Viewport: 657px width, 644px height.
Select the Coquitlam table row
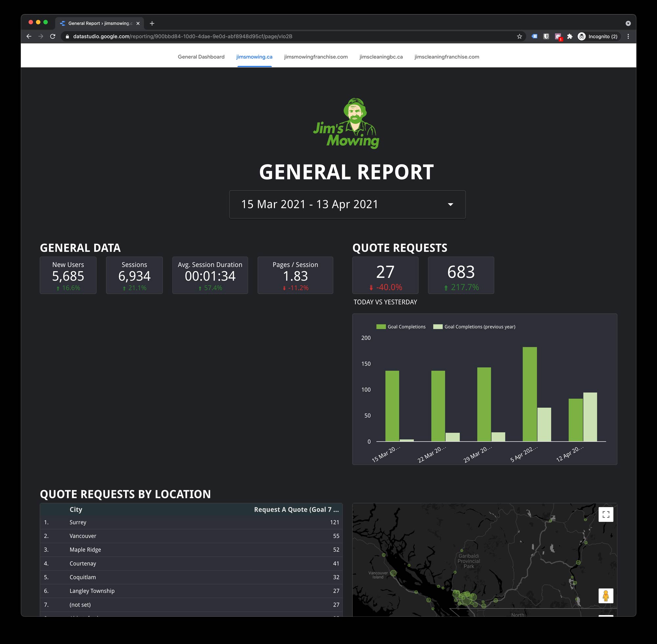(191, 577)
